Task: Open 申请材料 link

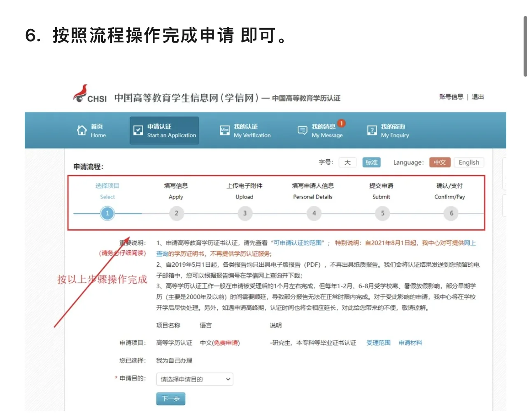Action: point(410,343)
